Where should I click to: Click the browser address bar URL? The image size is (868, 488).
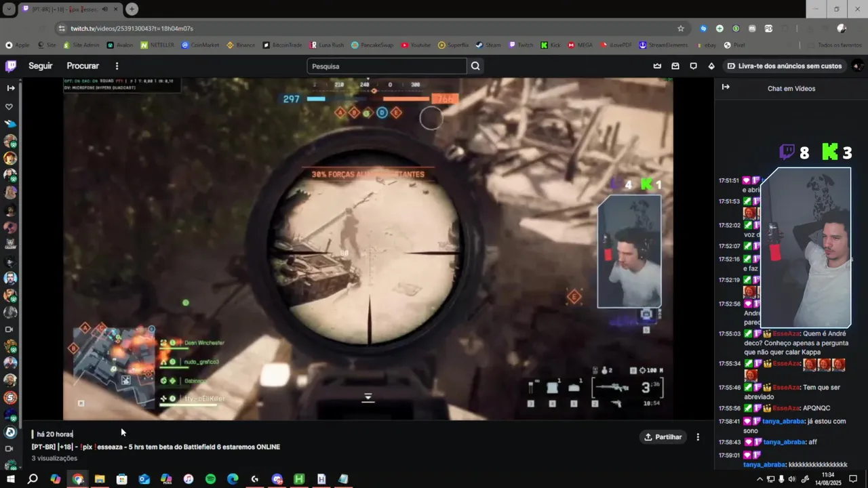tap(132, 28)
